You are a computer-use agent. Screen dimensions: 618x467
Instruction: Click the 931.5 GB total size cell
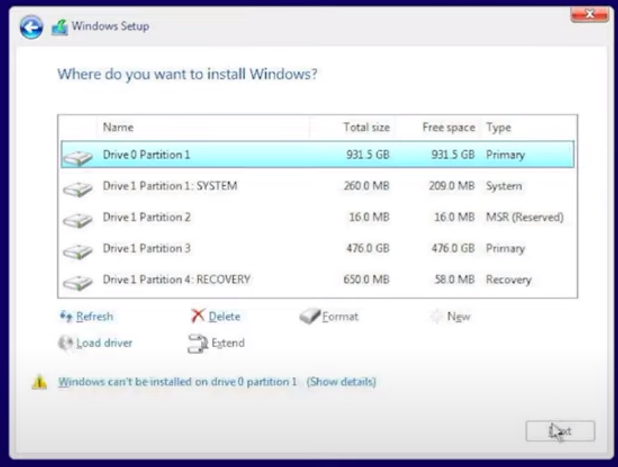[x=368, y=154]
